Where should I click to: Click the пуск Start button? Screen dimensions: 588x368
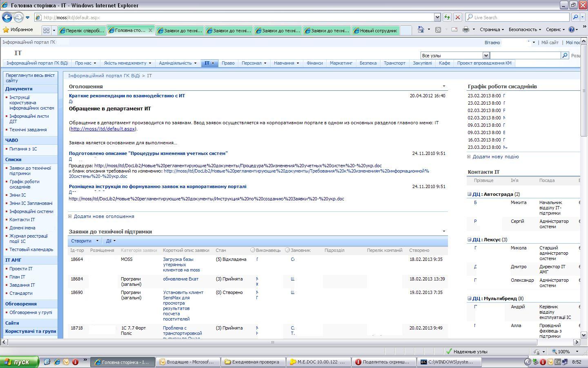(x=20, y=362)
